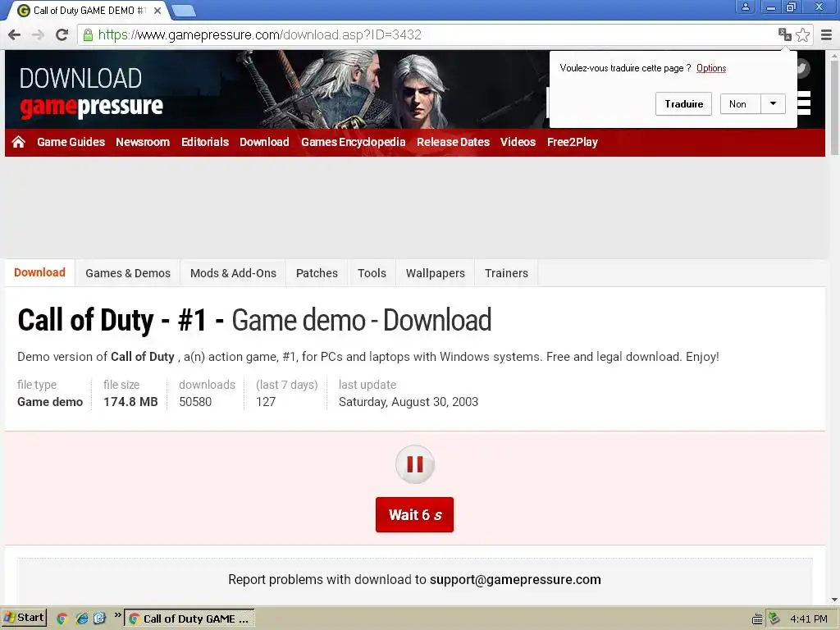Switch to the Mods & Add-Ons tab
This screenshot has width=840, height=630.
[x=233, y=273]
